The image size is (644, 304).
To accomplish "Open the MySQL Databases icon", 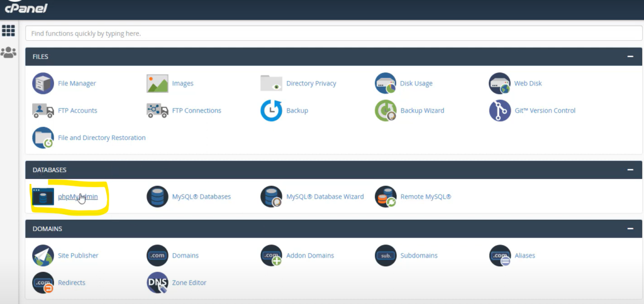I will point(157,197).
